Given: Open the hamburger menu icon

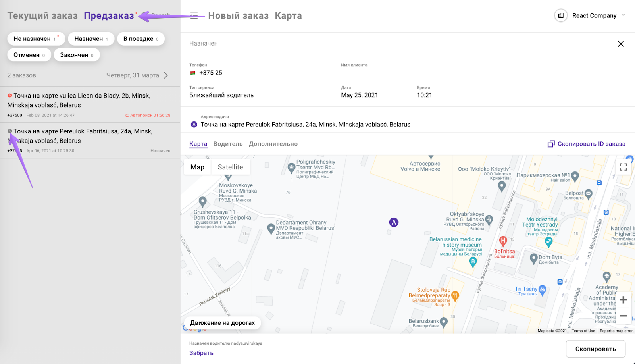Looking at the screenshot, I should pos(194,16).
